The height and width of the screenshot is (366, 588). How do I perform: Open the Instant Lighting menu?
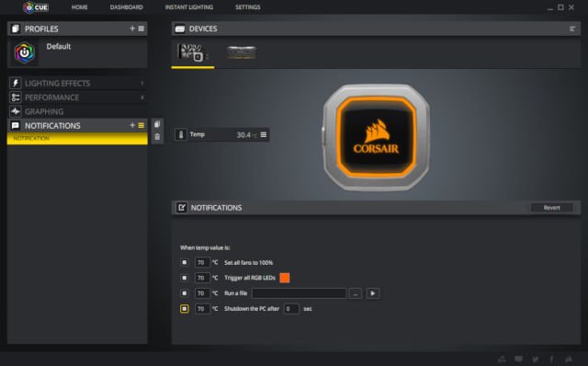tap(189, 7)
